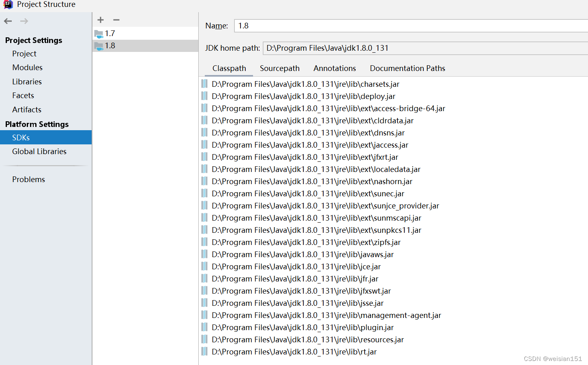
Task: Click the jar icon beside sunpkcs11.jar
Action: [204, 230]
